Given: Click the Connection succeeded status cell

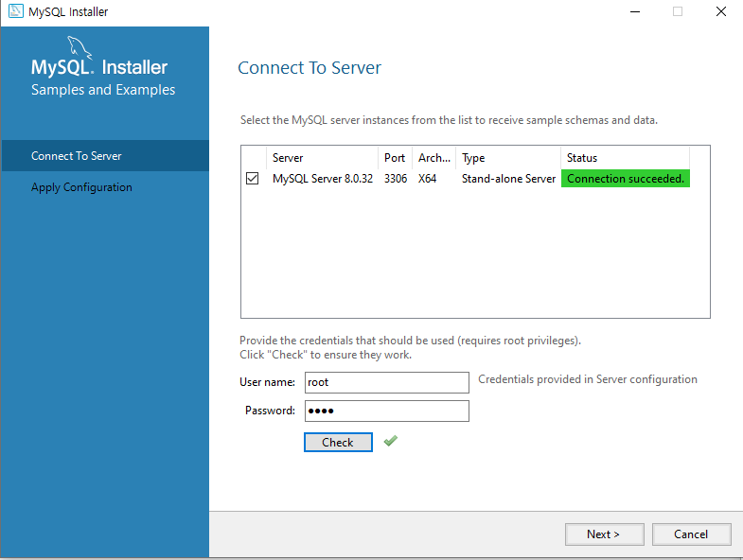Looking at the screenshot, I should [626, 179].
